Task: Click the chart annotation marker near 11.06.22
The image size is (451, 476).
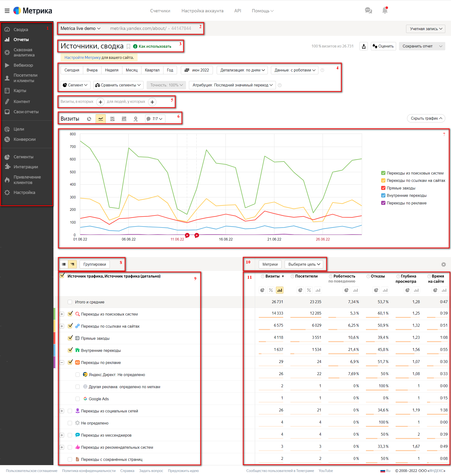Action: coord(187,235)
